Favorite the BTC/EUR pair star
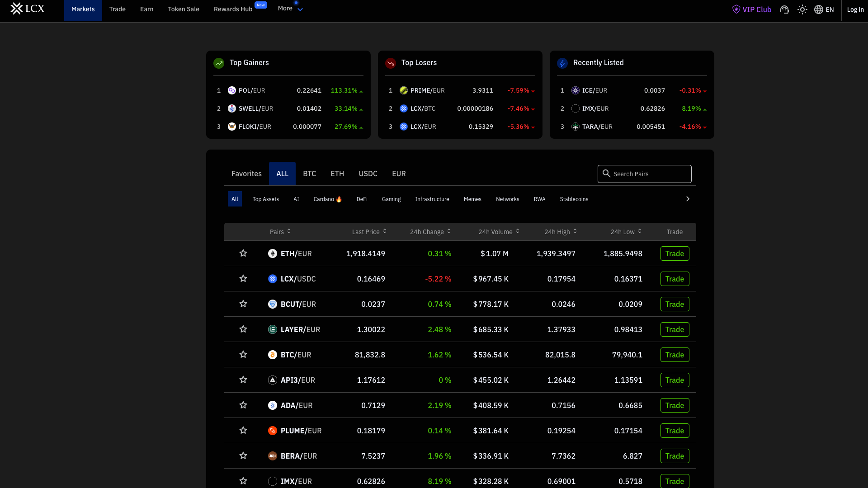 pyautogui.click(x=243, y=354)
